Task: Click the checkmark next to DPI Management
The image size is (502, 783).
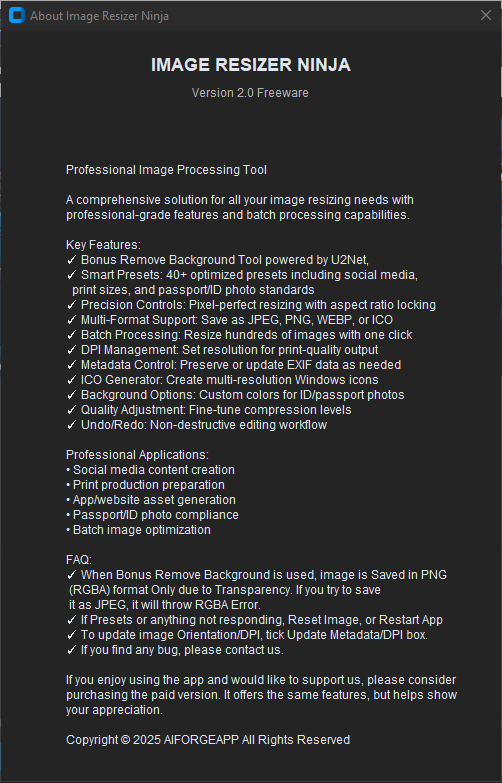Action: (71, 350)
